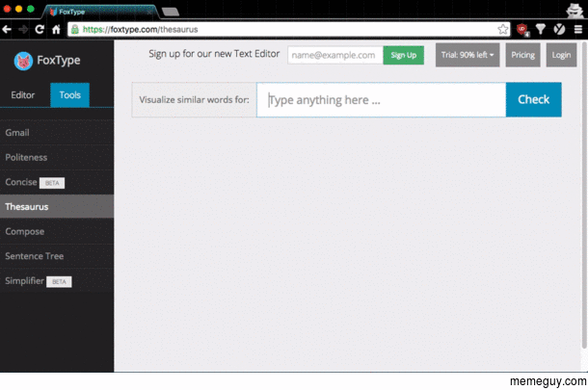
Task: Open the Sentence Tree tool
Action: point(57,256)
